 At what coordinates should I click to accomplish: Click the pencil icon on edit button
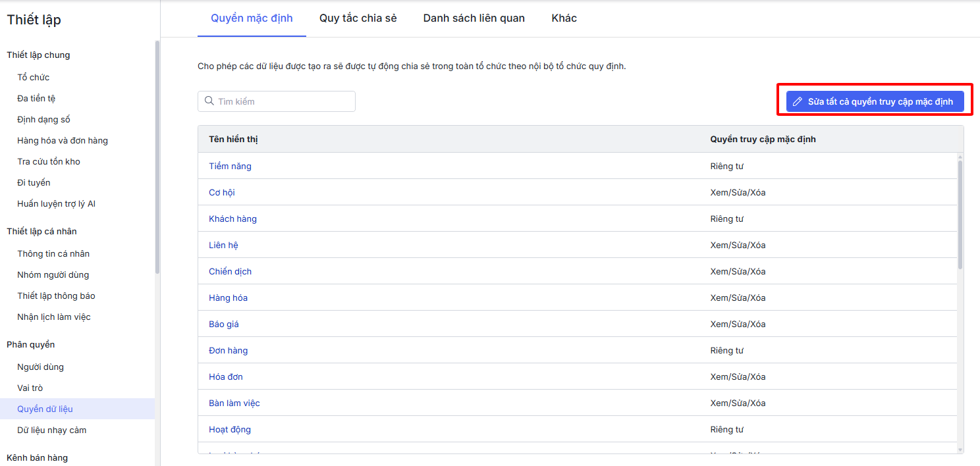pos(798,102)
